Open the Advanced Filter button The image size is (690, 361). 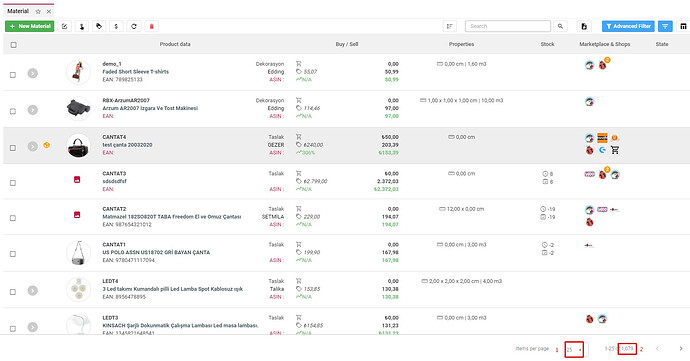628,26
